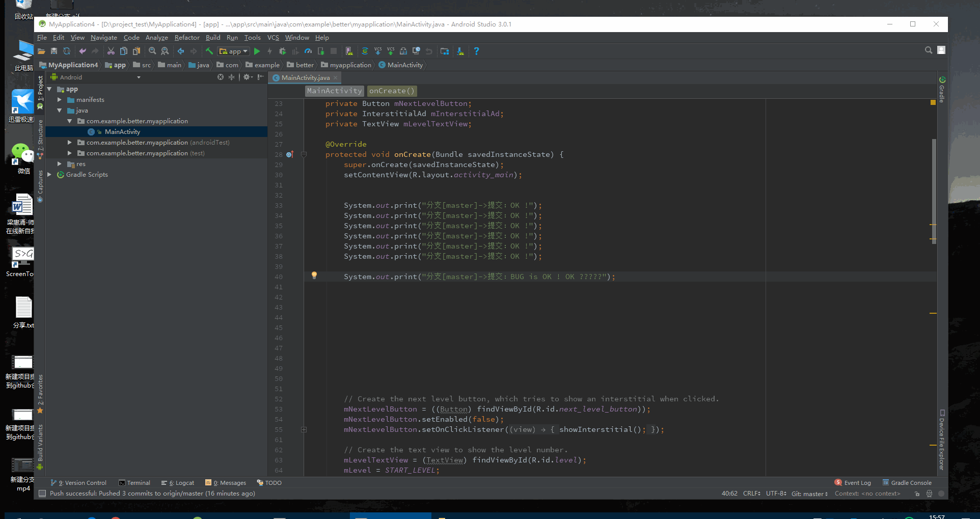Paste using the toolbar clipboard icon
The height and width of the screenshot is (519, 980).
click(x=136, y=51)
